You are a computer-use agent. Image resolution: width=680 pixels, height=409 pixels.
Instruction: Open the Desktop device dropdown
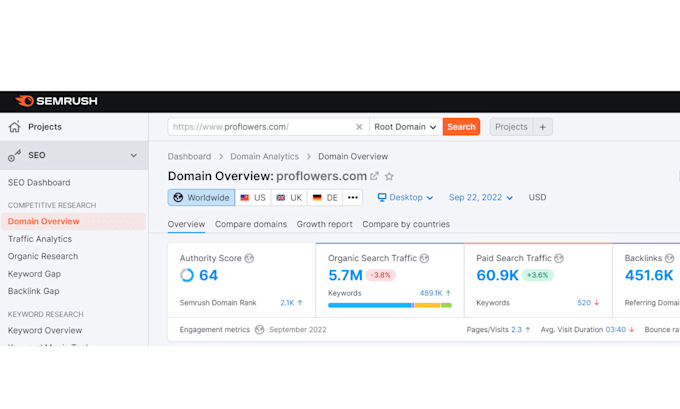coord(405,197)
